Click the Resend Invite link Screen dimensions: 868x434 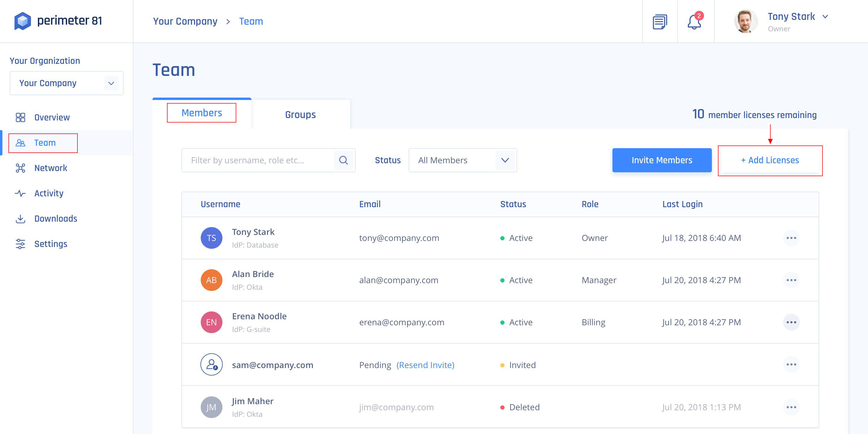click(425, 365)
